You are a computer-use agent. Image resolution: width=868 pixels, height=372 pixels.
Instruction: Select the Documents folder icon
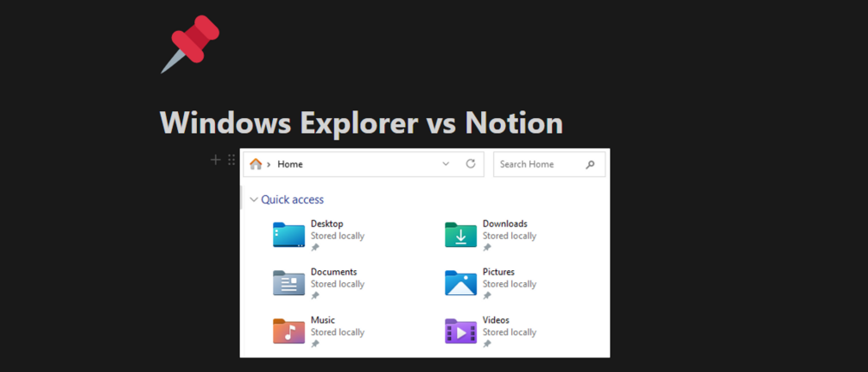click(289, 282)
